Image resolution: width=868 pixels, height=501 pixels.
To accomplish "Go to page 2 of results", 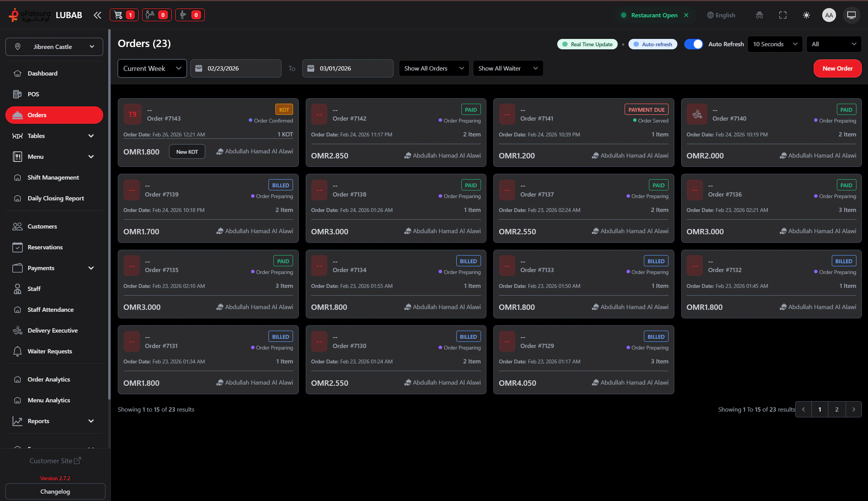I will point(836,409).
